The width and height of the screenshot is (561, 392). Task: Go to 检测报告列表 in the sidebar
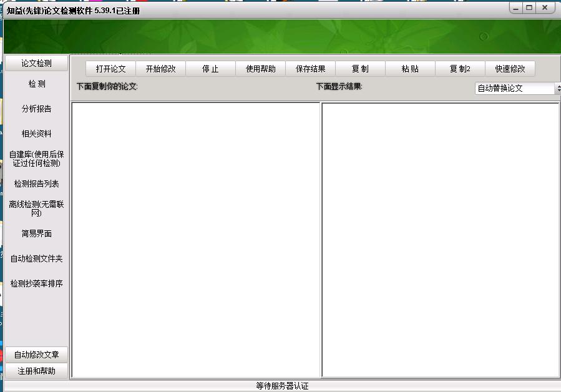(x=36, y=184)
